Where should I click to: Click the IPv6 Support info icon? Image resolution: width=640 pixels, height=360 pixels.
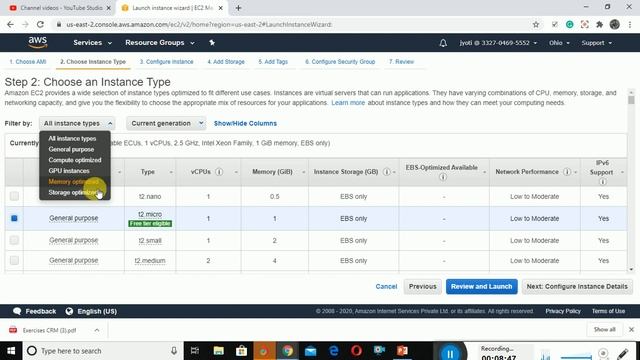602,181
